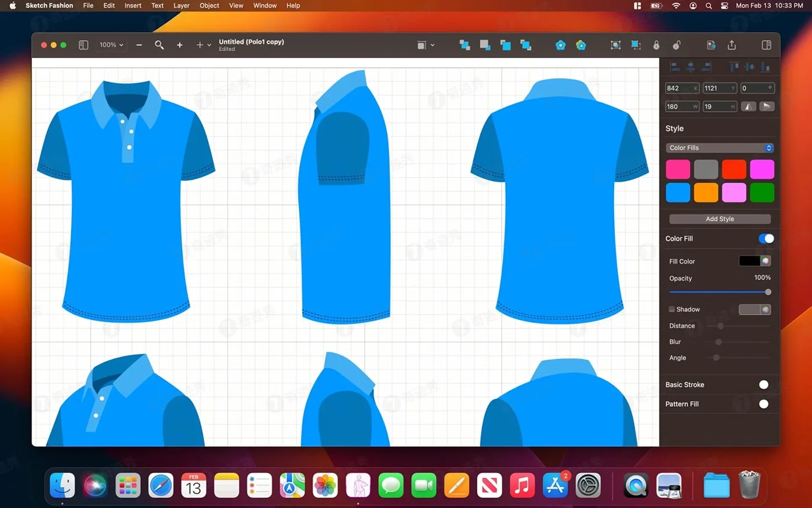Open the 100% zoom level dropdown

pyautogui.click(x=110, y=45)
